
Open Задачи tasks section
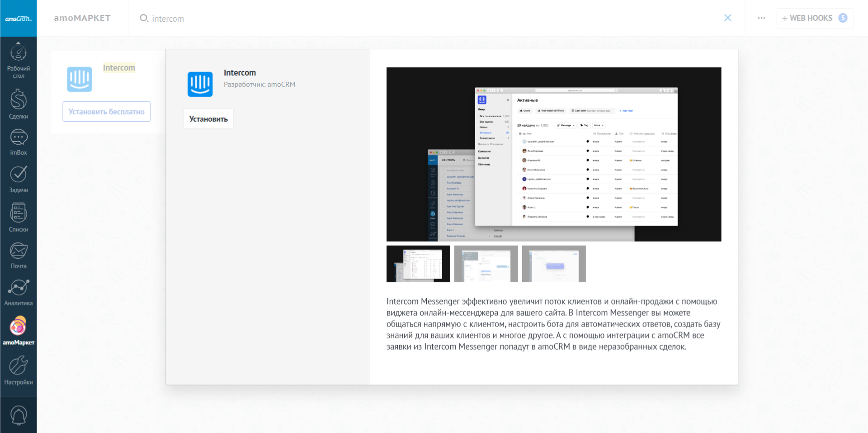[x=18, y=179]
